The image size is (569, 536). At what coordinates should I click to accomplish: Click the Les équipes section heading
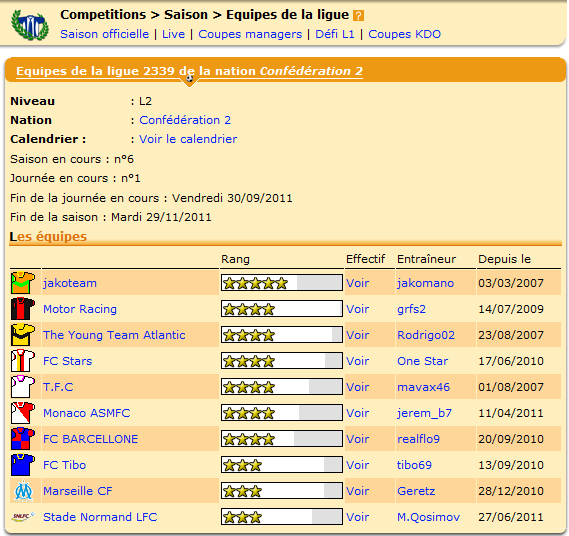48,237
